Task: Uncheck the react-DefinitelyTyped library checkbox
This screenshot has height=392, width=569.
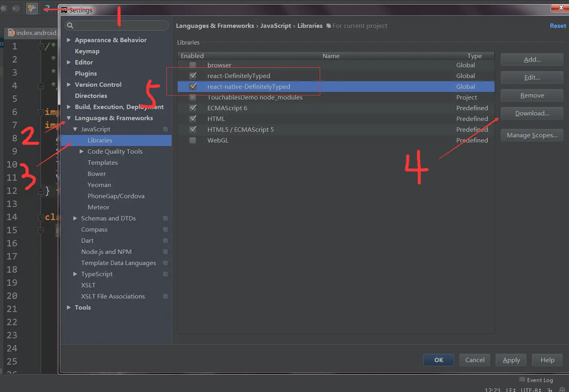Action: [193, 76]
